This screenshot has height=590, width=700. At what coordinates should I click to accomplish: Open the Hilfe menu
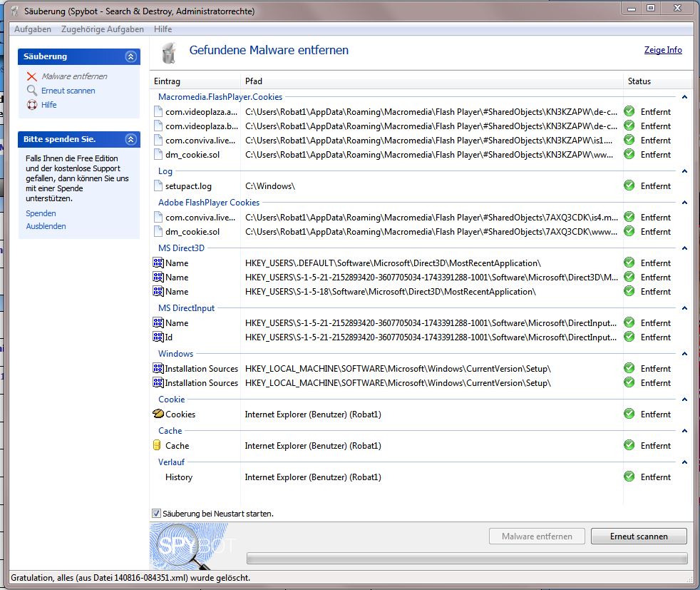163,29
